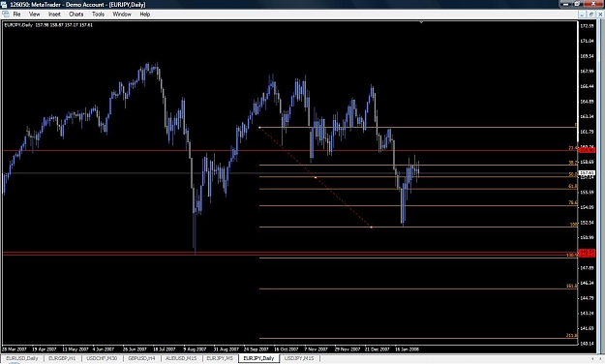Close the inner EURJPY chart window
Viewport: 605px width, 364px height.
600,15
